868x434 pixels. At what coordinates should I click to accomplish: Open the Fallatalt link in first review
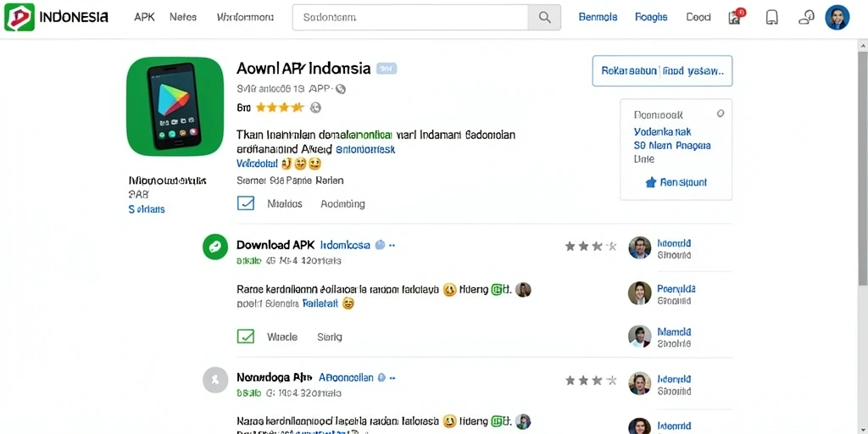tap(320, 303)
